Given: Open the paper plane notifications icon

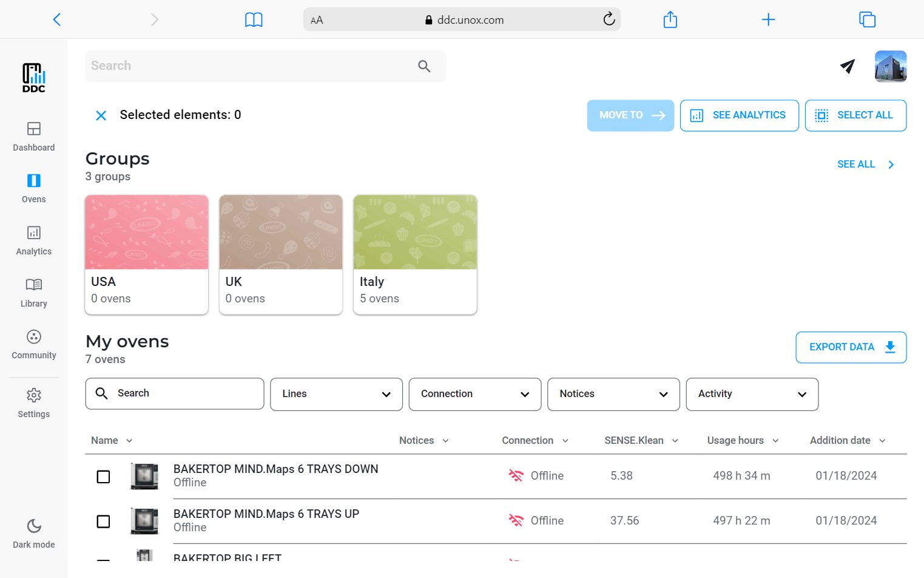Looking at the screenshot, I should pyautogui.click(x=848, y=66).
